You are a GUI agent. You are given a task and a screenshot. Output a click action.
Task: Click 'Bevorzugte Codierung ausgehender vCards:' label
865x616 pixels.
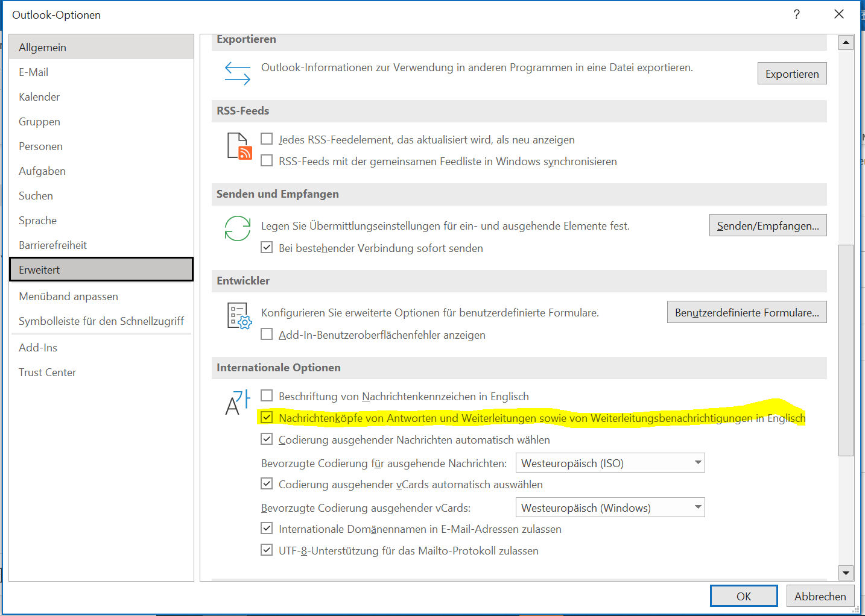click(x=366, y=508)
